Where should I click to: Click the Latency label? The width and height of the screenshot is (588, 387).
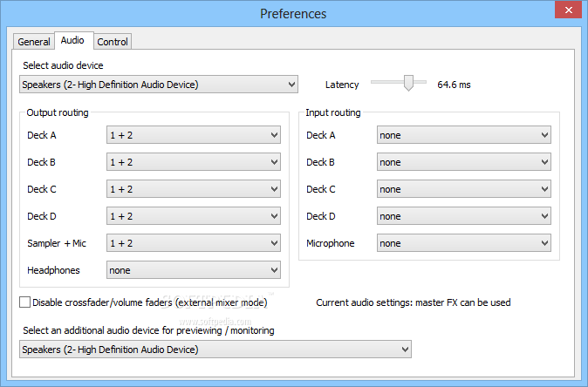342,85
